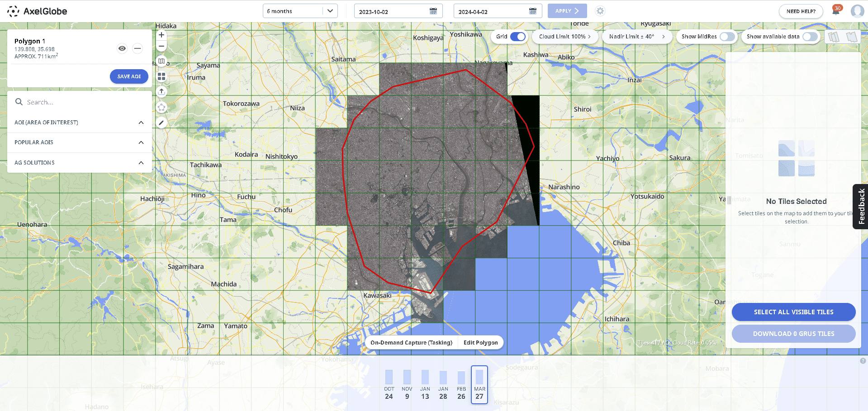Open the end date calendar picker

532,11
